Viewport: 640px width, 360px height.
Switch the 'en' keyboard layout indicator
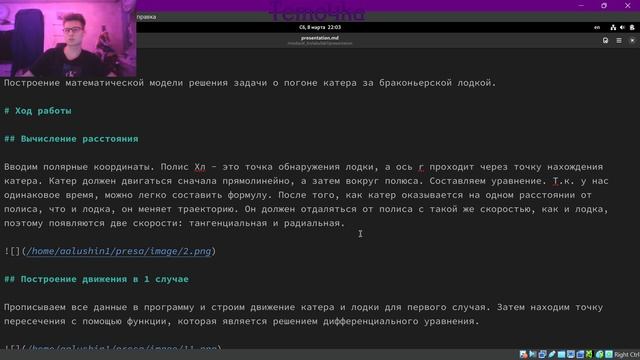[597, 27]
